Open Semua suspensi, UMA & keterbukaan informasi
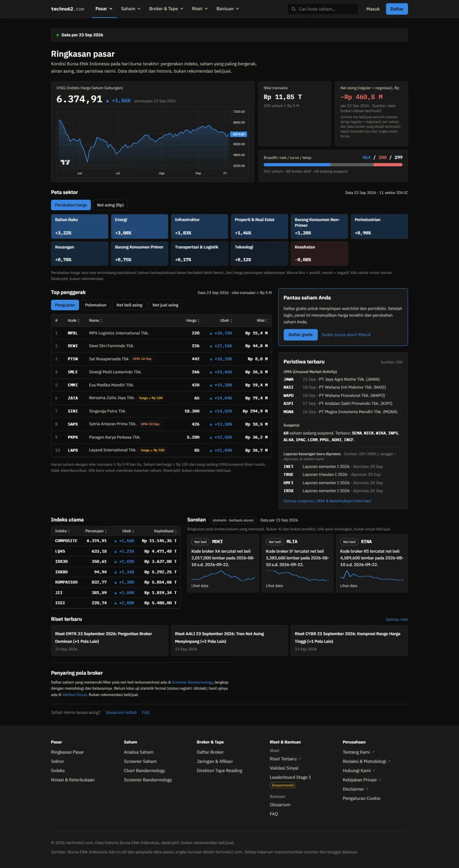The height and width of the screenshot is (868, 459). (x=327, y=501)
